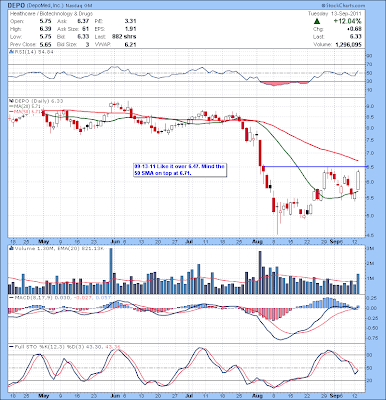This screenshot has width=386, height=400.
Task: Click the tallest August volume bar
Action: [x=260, y=273]
